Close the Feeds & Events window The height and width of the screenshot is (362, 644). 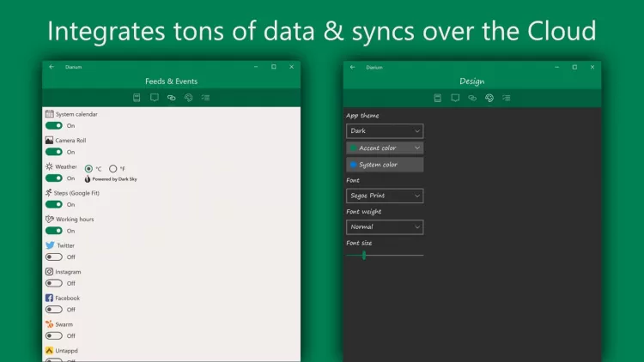pos(291,67)
